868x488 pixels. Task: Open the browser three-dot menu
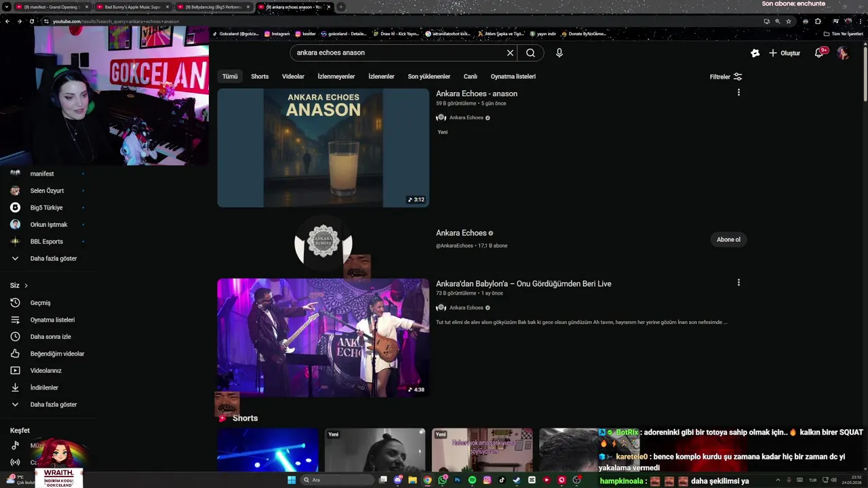point(860,21)
